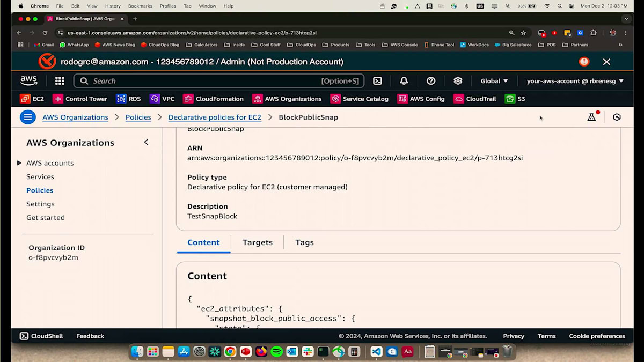Image resolution: width=644 pixels, height=362 pixels.
Task: Expand the AWS accounts tree item
Action: 19,163
